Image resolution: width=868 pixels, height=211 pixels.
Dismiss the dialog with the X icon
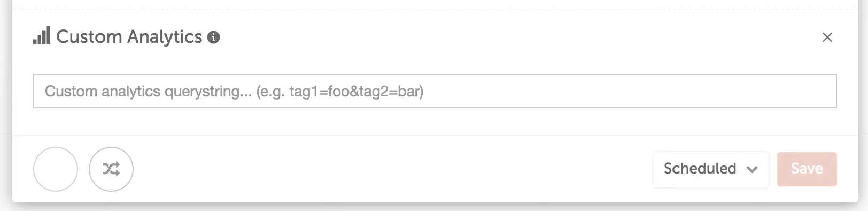point(827,37)
